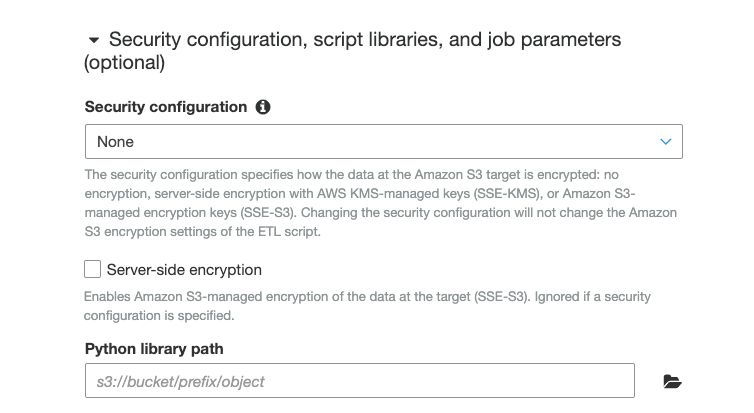Toggle encryption via 'Server-side encryption' label

(184, 270)
